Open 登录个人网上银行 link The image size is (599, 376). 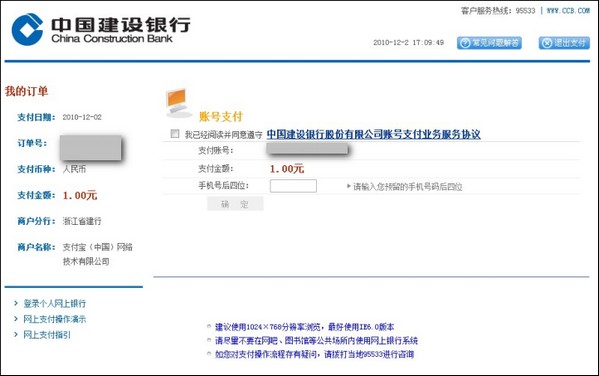pos(55,304)
